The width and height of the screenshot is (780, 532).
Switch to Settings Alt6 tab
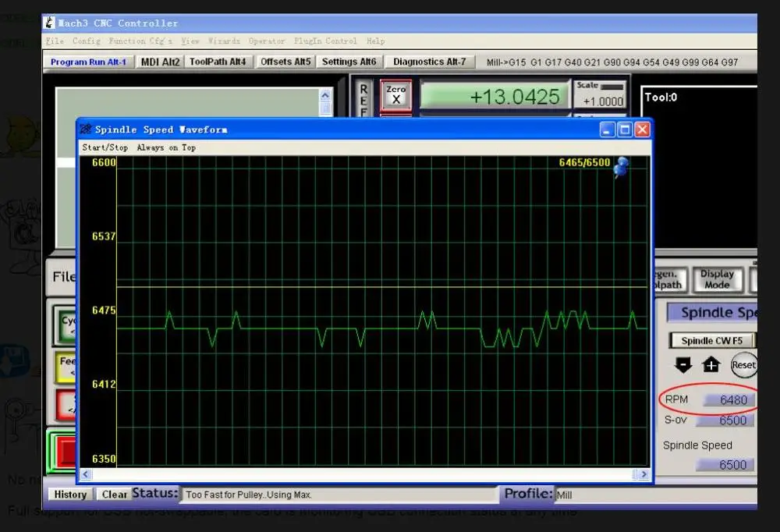(x=349, y=62)
